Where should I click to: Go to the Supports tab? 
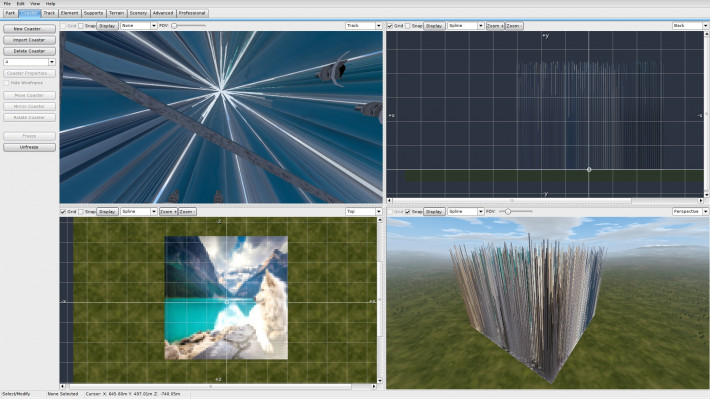click(93, 13)
